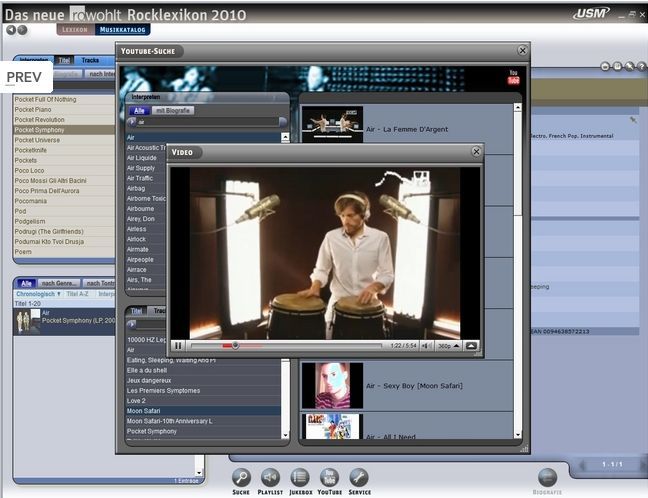Close the YouTube-Suche window
Screen dimensions: 648x498
coord(522,50)
